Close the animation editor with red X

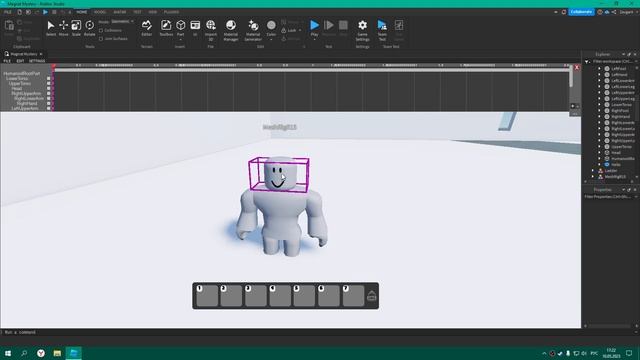tap(577, 67)
